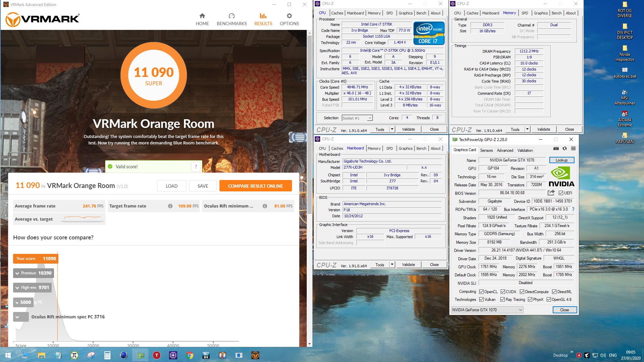Click info icon beside Target frame rate

point(170,206)
